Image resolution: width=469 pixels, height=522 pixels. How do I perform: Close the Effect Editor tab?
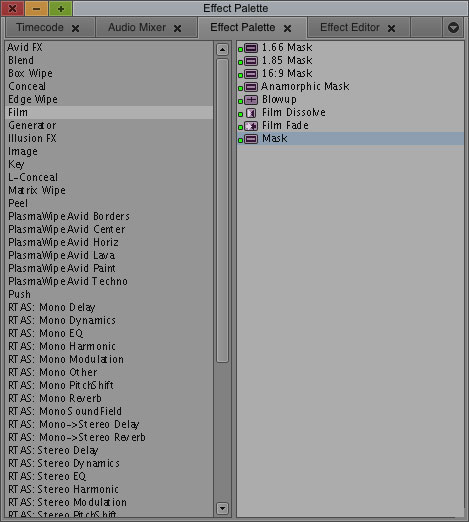(391, 29)
